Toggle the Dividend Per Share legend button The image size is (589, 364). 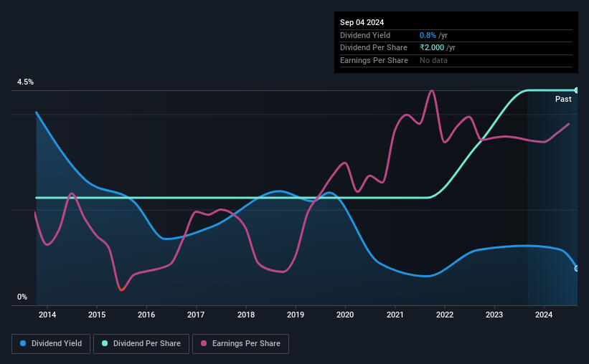pyautogui.click(x=141, y=344)
